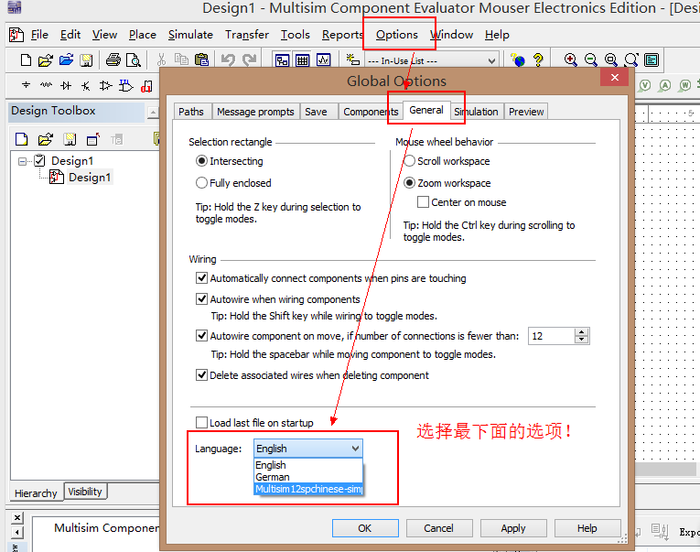Viewport: 700px width, 552px height.
Task: Switch to the Preview tab
Action: [x=526, y=112]
